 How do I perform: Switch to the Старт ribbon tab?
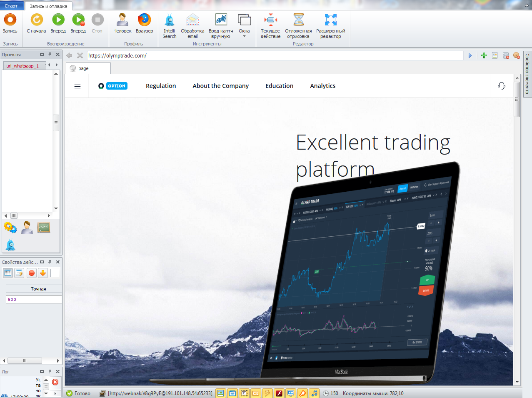click(11, 6)
